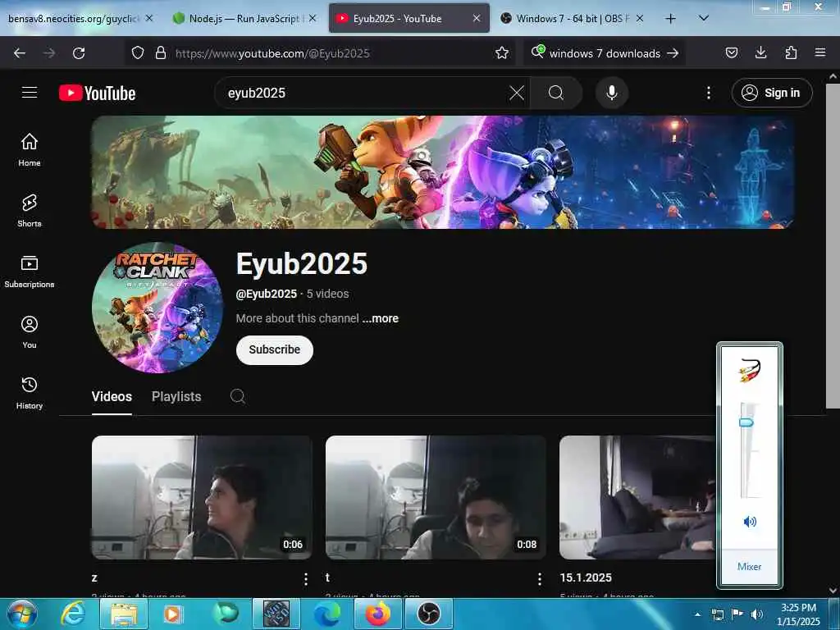List all tabs with the dropdown chevron

coord(704,18)
